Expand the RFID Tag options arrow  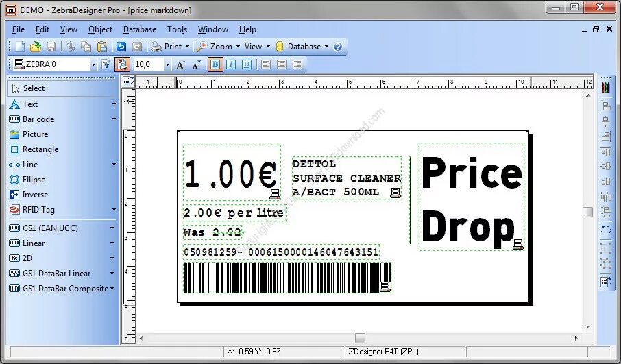[x=114, y=210]
